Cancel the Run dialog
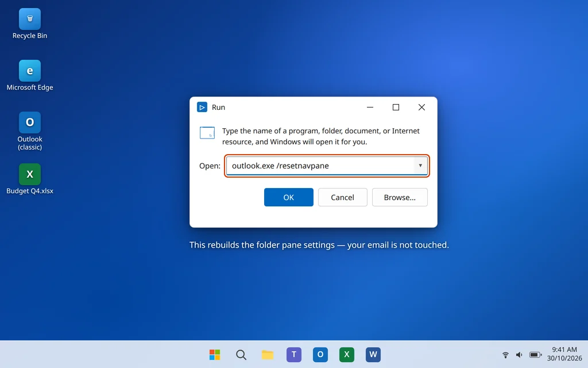 (x=342, y=197)
